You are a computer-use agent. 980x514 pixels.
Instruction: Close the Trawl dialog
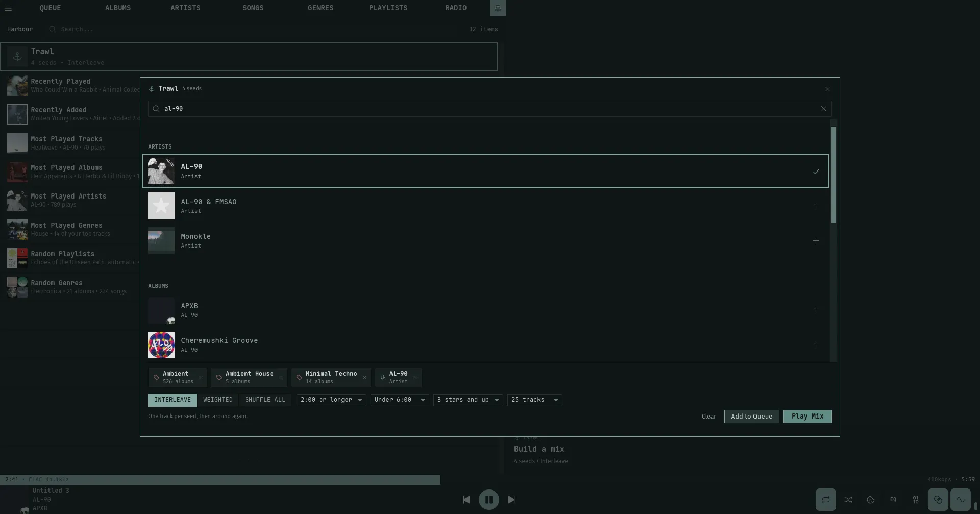(827, 89)
